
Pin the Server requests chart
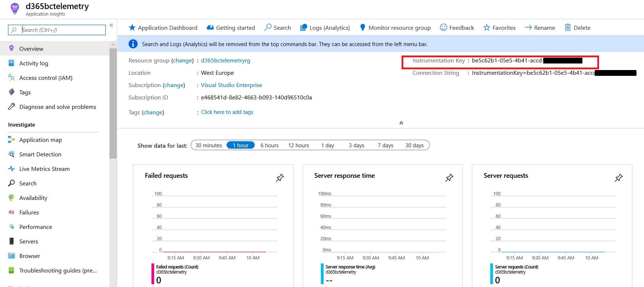coord(619,178)
